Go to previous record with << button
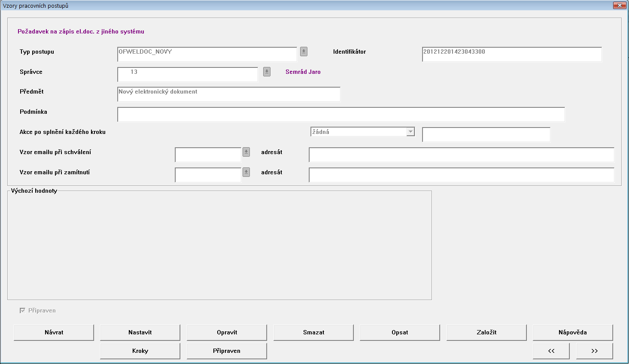This screenshot has width=629, height=364. click(551, 351)
